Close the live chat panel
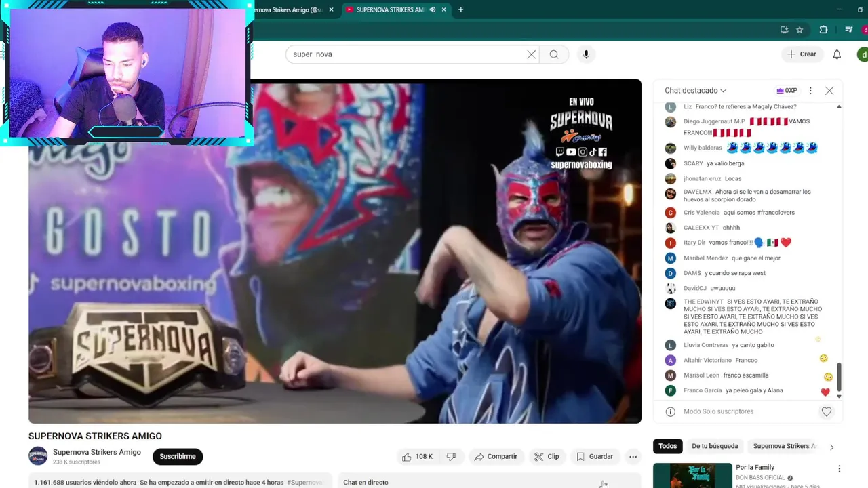 [829, 90]
